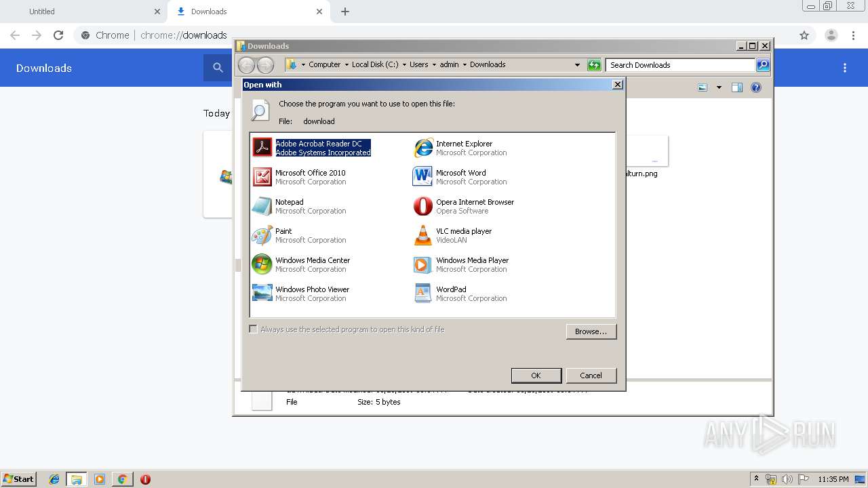Click the volume icon in system tray
Image resolution: width=868 pixels, height=488 pixels.
(787, 479)
